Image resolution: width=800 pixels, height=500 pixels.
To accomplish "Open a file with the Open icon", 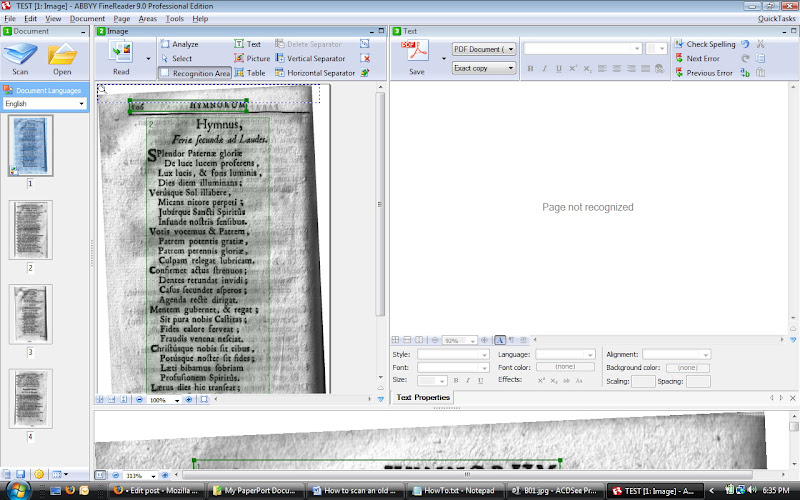I will click(62, 59).
